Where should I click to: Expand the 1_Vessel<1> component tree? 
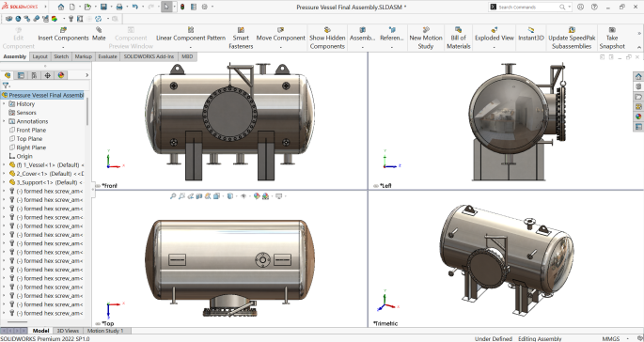4,165
